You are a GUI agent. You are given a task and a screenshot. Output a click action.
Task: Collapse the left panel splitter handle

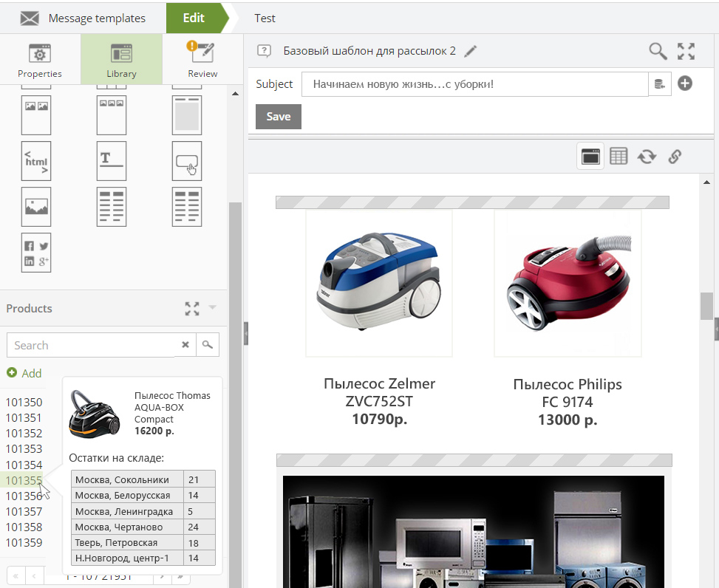pos(246,334)
